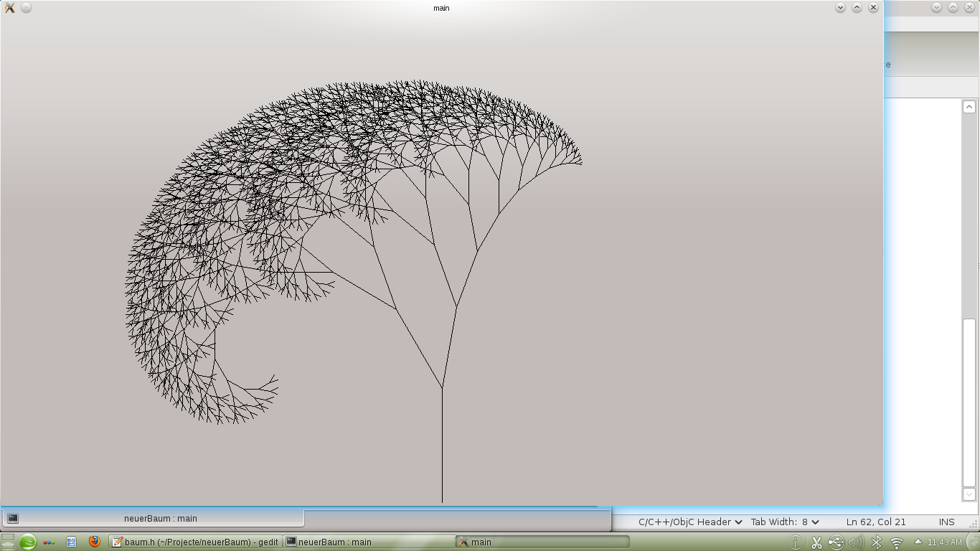Open the file manager icon in panel
The image size is (980, 551).
click(x=71, y=542)
